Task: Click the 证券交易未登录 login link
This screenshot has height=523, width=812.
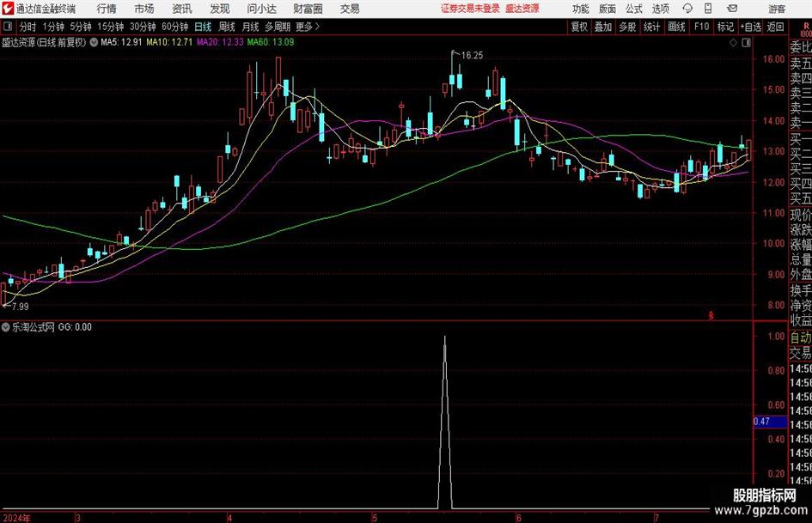Action: [470, 9]
